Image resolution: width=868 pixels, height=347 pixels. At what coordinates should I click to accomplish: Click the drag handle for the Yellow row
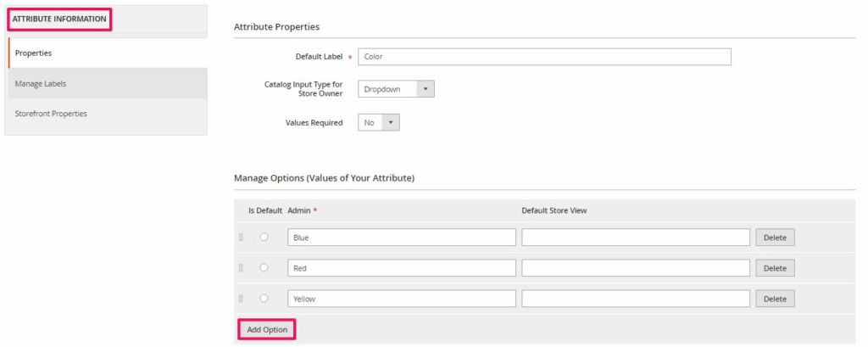click(241, 299)
